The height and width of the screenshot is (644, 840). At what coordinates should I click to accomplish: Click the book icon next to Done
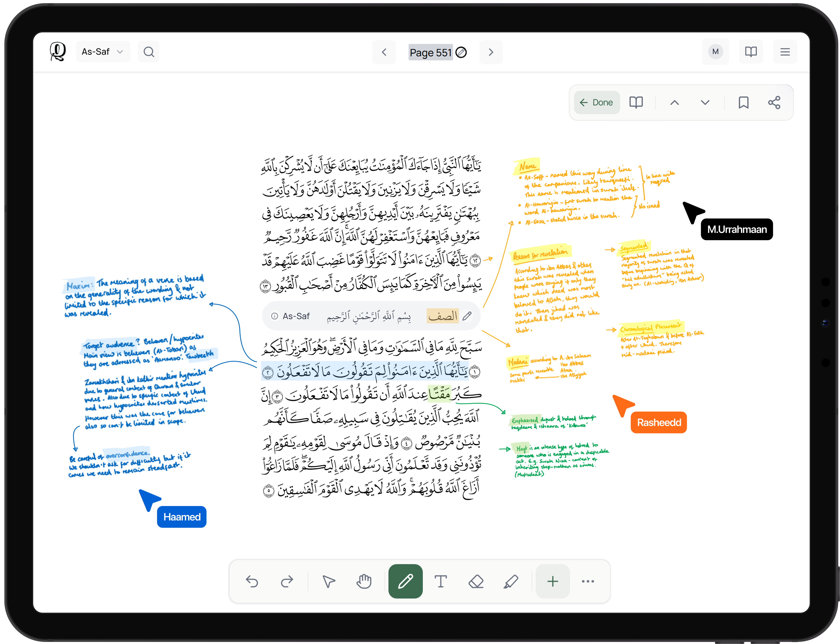click(636, 102)
